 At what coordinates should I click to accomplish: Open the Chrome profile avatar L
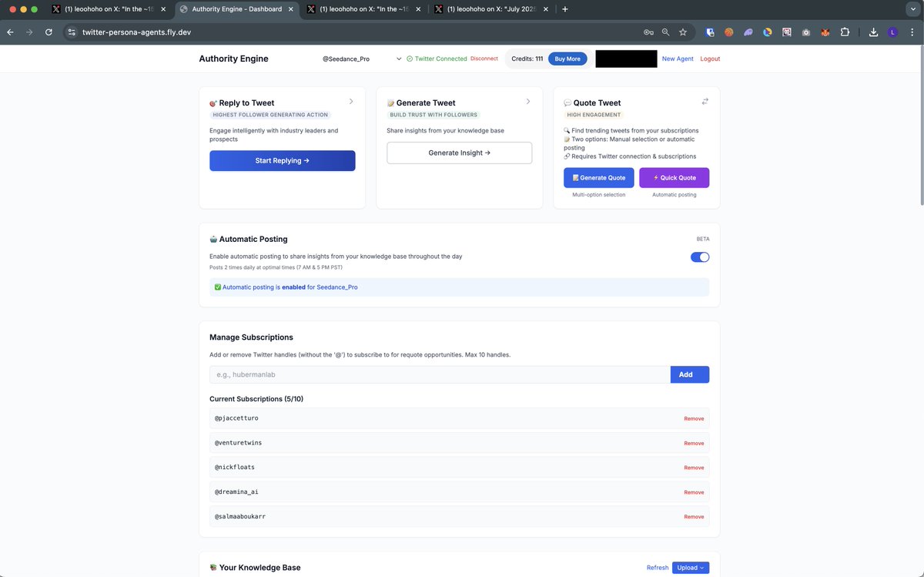pos(892,32)
